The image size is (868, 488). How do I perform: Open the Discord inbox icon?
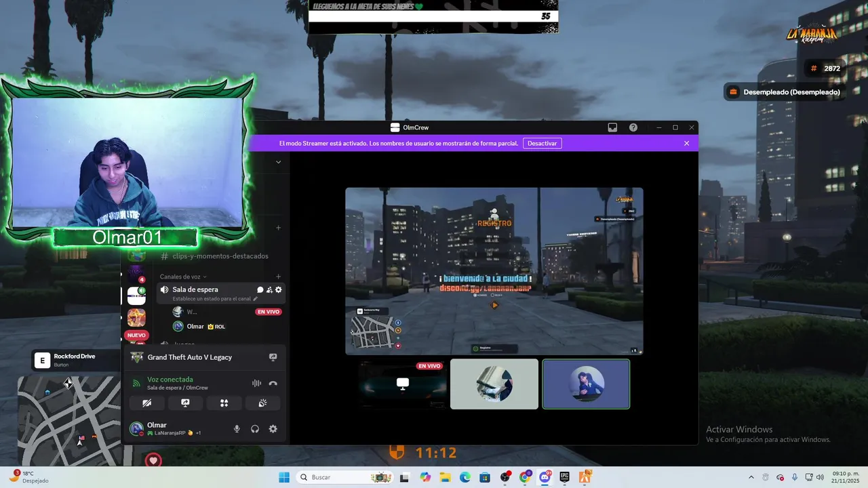point(612,127)
